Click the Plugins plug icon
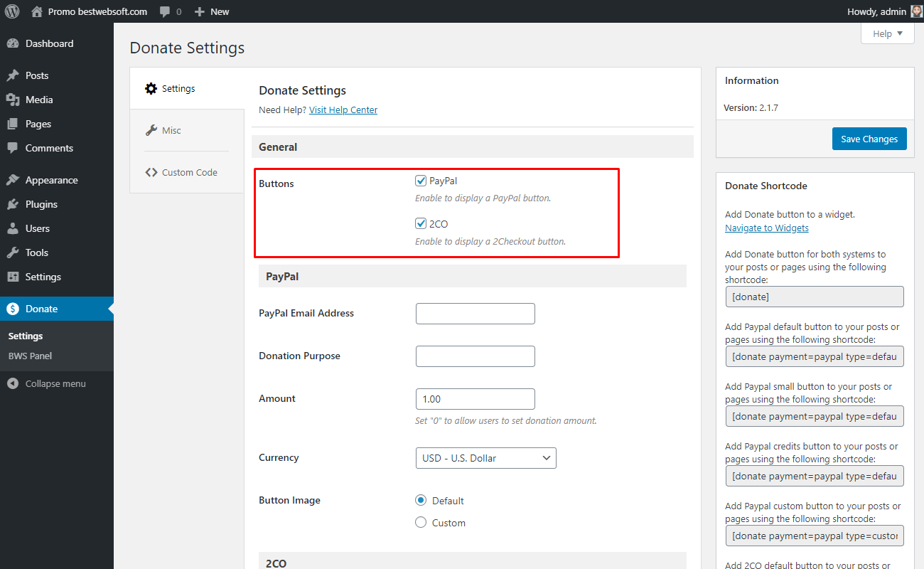 [13, 204]
